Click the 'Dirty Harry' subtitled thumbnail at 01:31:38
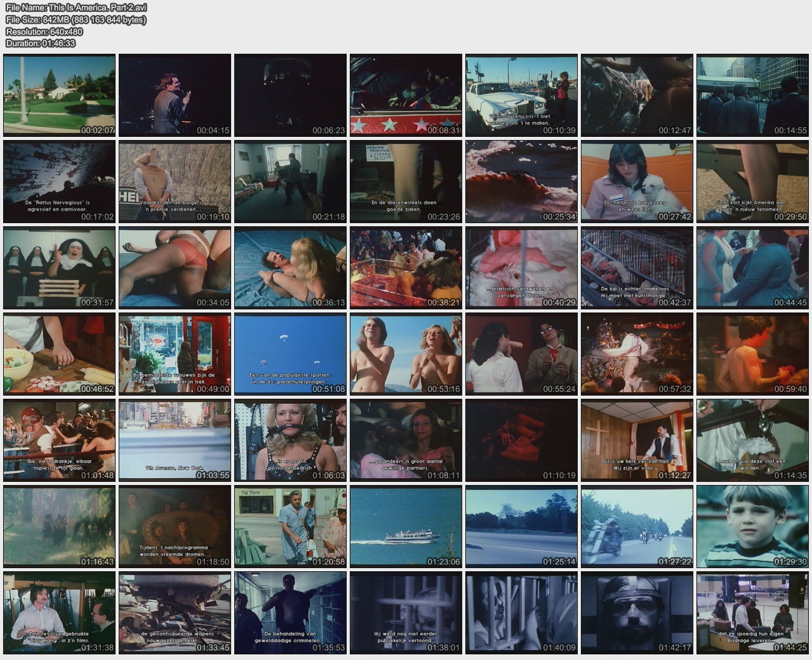 point(59,612)
